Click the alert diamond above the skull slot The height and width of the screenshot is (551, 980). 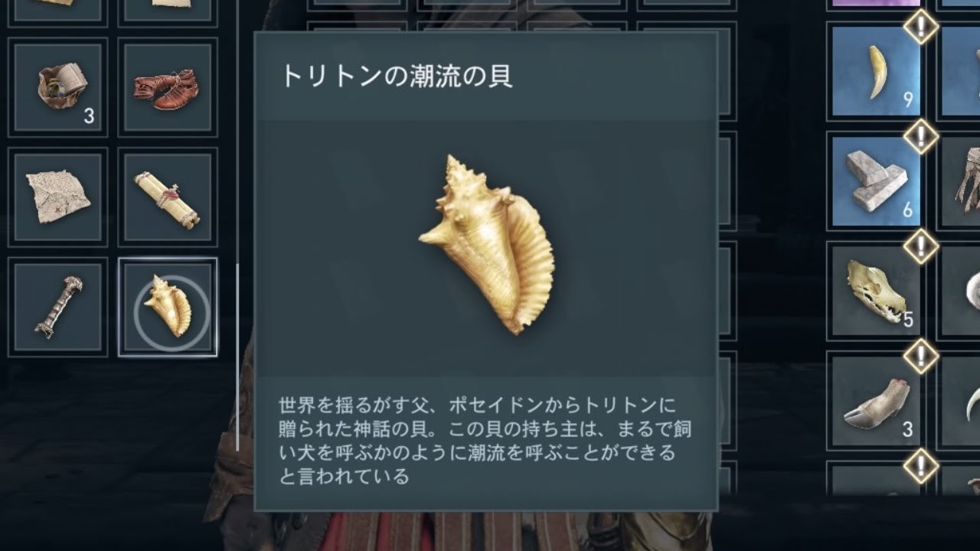(x=921, y=246)
